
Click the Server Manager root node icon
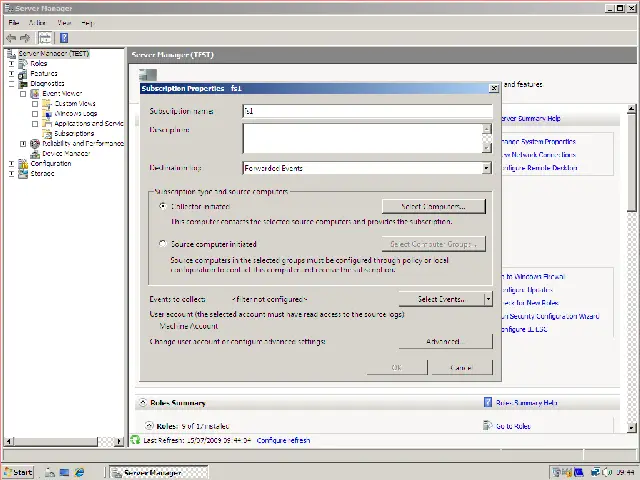click(11, 54)
